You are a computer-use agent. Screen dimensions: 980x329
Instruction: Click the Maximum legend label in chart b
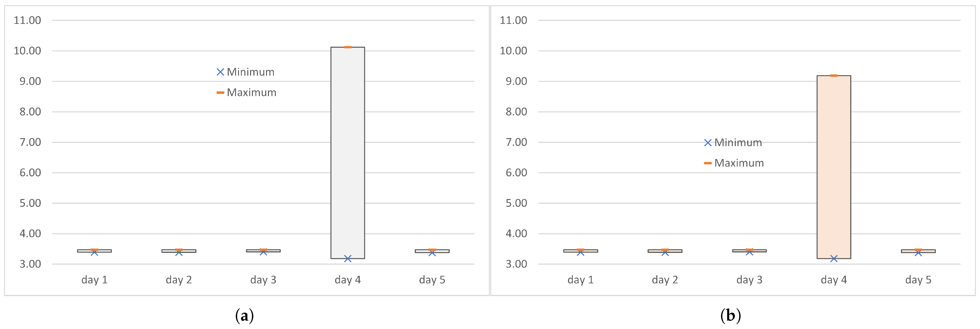pyautogui.click(x=739, y=163)
